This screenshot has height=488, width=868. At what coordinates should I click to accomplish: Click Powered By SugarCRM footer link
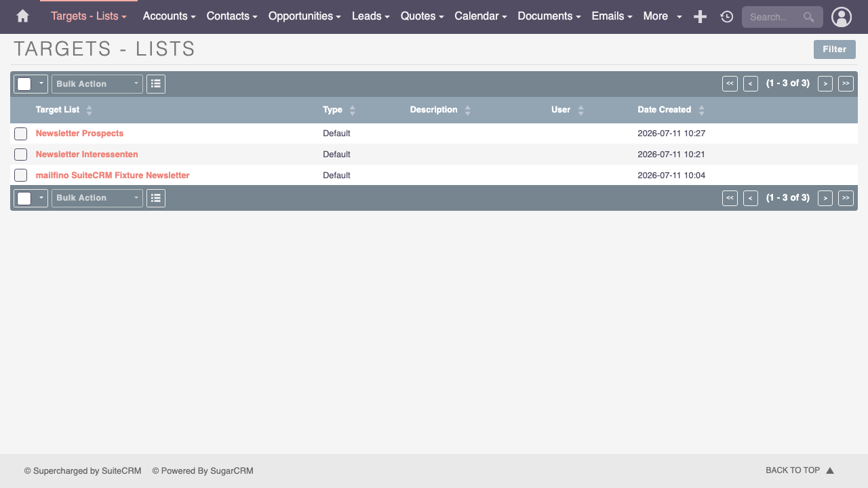click(203, 471)
